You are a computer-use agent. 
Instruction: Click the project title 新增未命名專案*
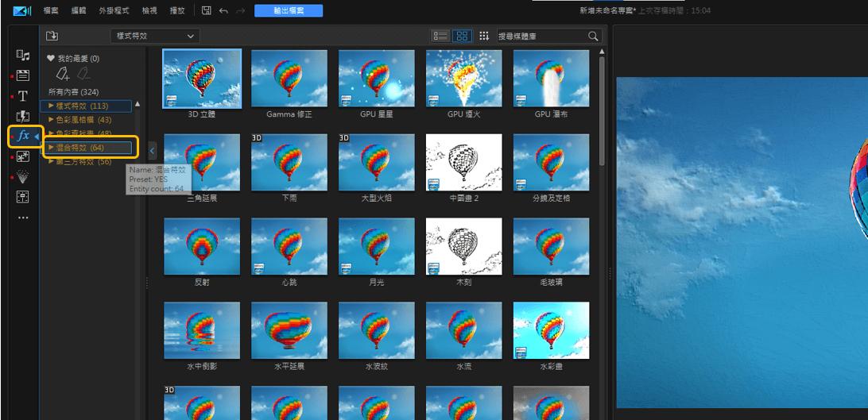[x=608, y=10]
